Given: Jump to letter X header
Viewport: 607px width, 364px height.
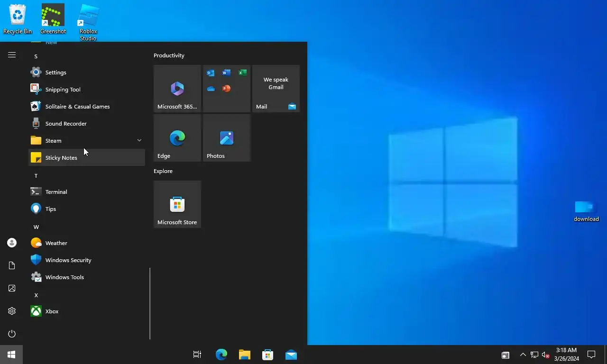Looking at the screenshot, I should 36,295.
